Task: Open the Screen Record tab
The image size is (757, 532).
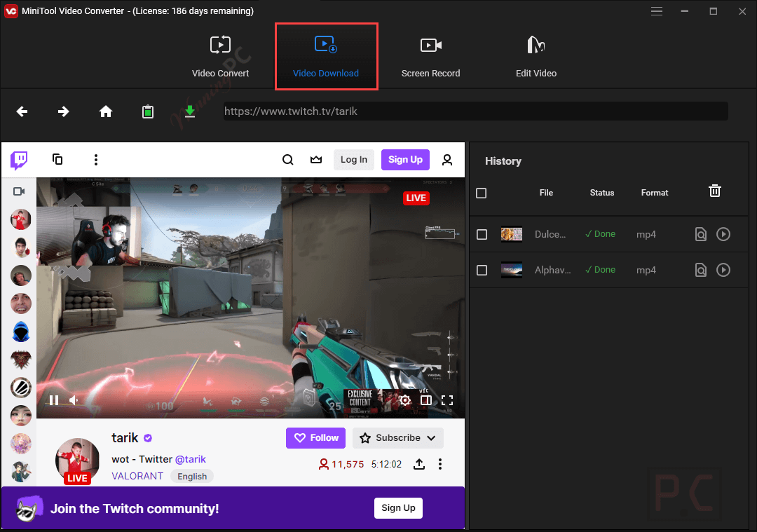Action: 430,57
